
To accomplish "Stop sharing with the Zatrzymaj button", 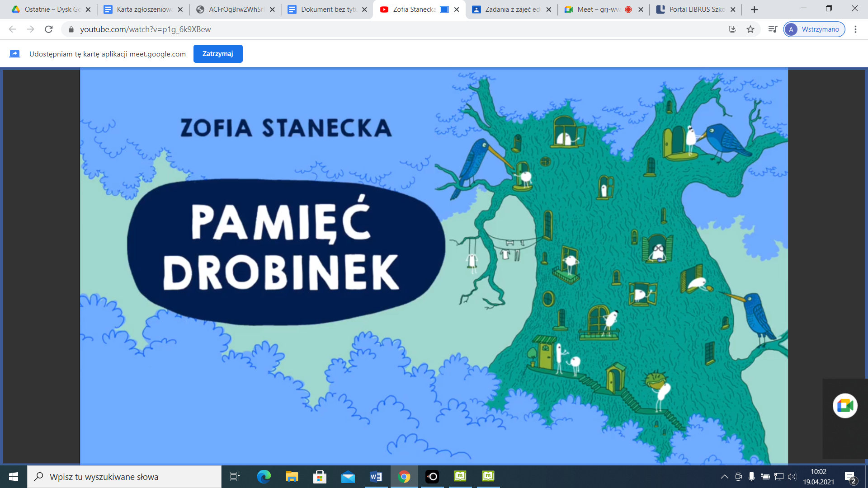I will click(x=218, y=54).
